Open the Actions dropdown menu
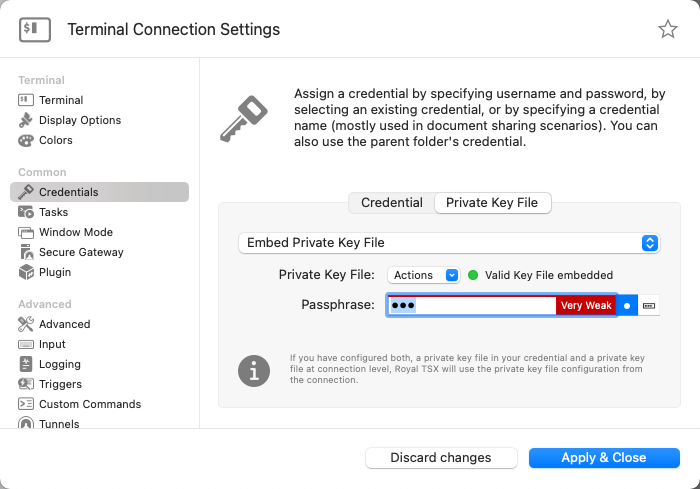Image resolution: width=700 pixels, height=489 pixels. tap(425, 275)
